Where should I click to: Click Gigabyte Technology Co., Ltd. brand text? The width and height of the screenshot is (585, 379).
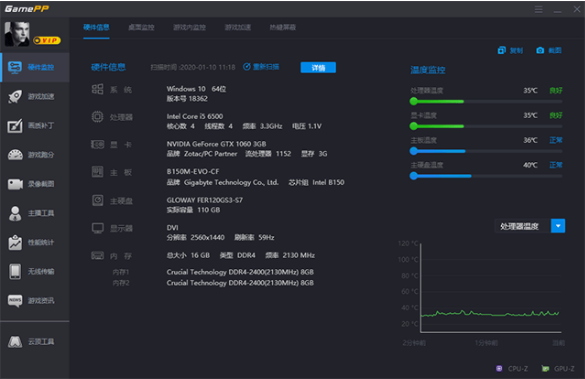pyautogui.click(x=231, y=182)
